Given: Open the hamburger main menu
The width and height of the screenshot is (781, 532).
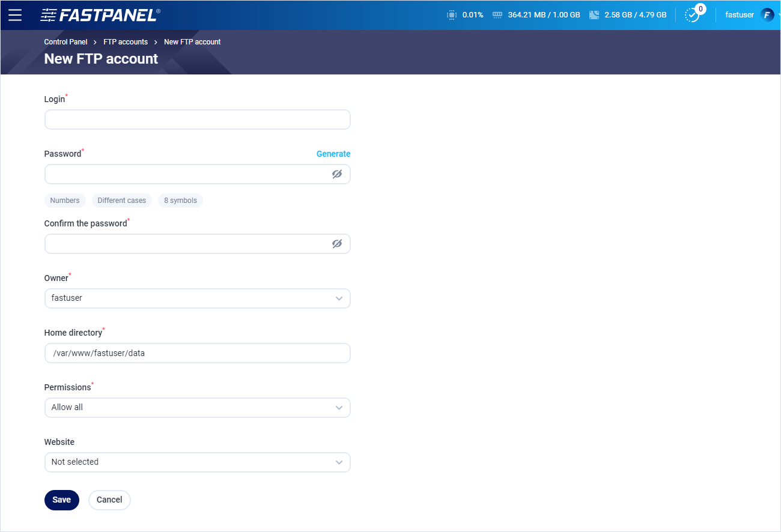Looking at the screenshot, I should point(15,15).
